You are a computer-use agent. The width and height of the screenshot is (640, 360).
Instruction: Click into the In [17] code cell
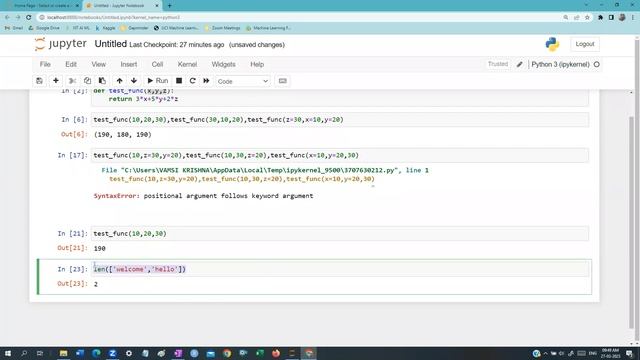pyautogui.click(x=340, y=155)
